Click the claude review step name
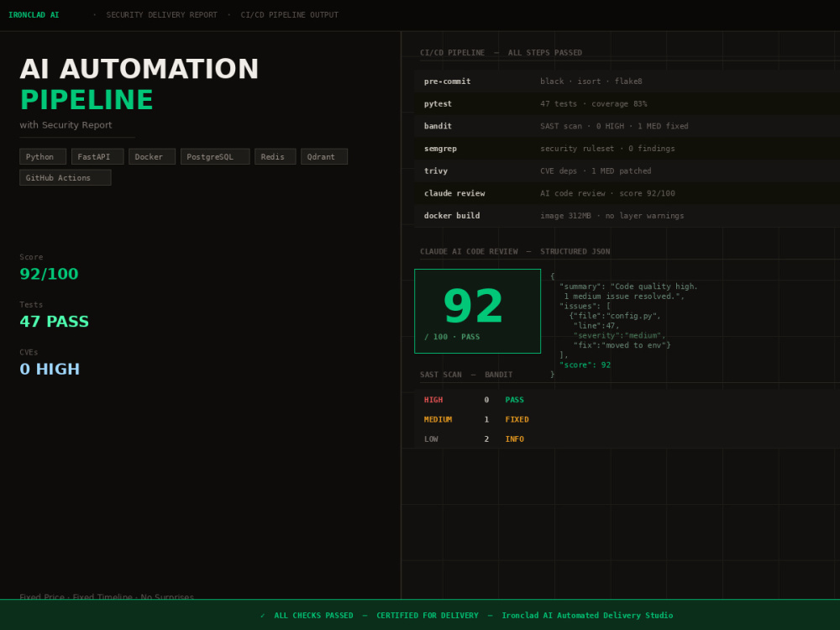The width and height of the screenshot is (840, 630). point(454,193)
